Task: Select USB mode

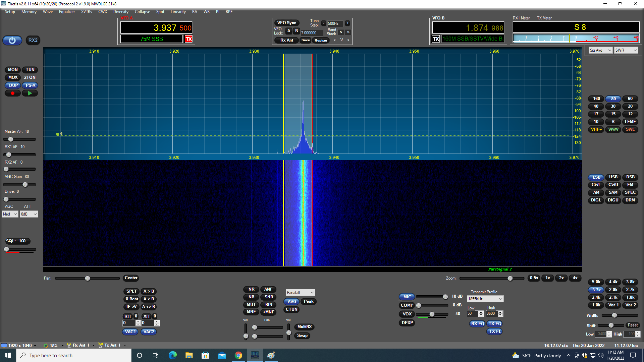Action: point(613,177)
